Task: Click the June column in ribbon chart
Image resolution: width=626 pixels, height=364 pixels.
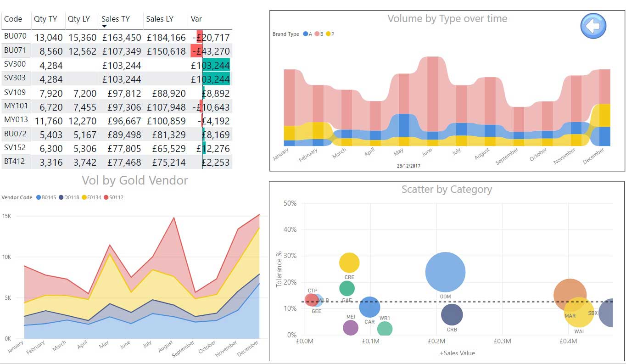Action: tap(433, 101)
